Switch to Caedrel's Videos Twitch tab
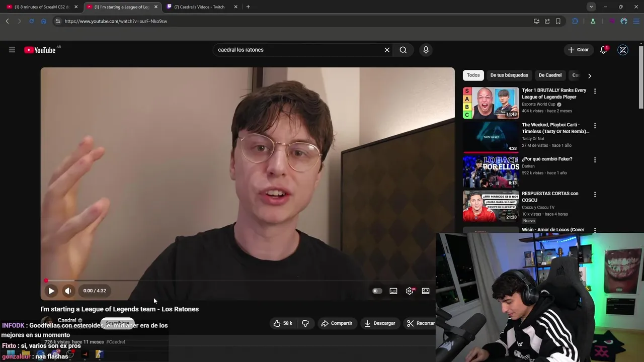 [200, 7]
